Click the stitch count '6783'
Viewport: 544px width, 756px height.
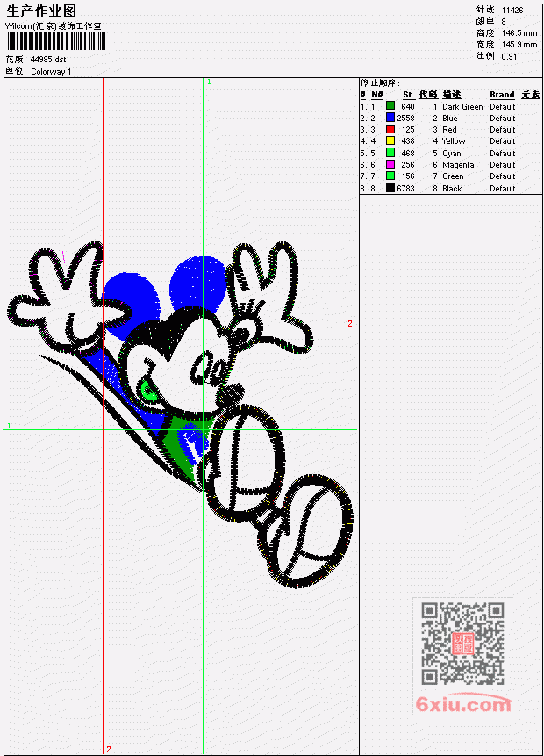[x=405, y=189]
